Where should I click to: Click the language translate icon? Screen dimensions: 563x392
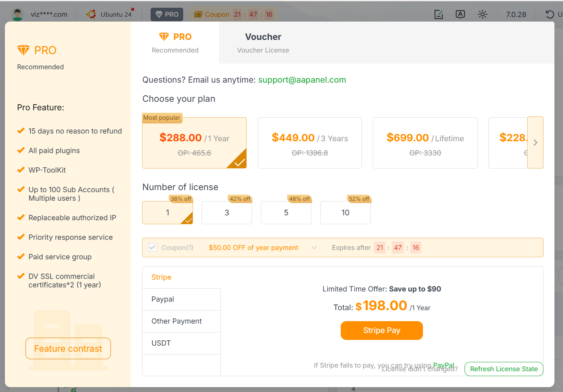pyautogui.click(x=460, y=14)
